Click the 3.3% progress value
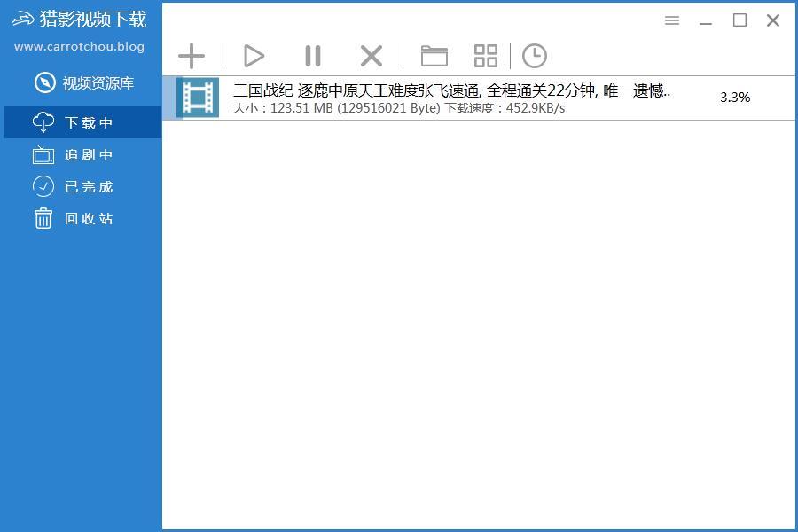 735,98
